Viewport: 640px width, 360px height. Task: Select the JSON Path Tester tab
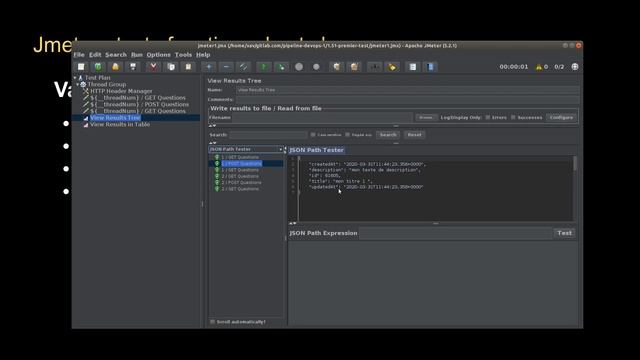click(x=316, y=150)
